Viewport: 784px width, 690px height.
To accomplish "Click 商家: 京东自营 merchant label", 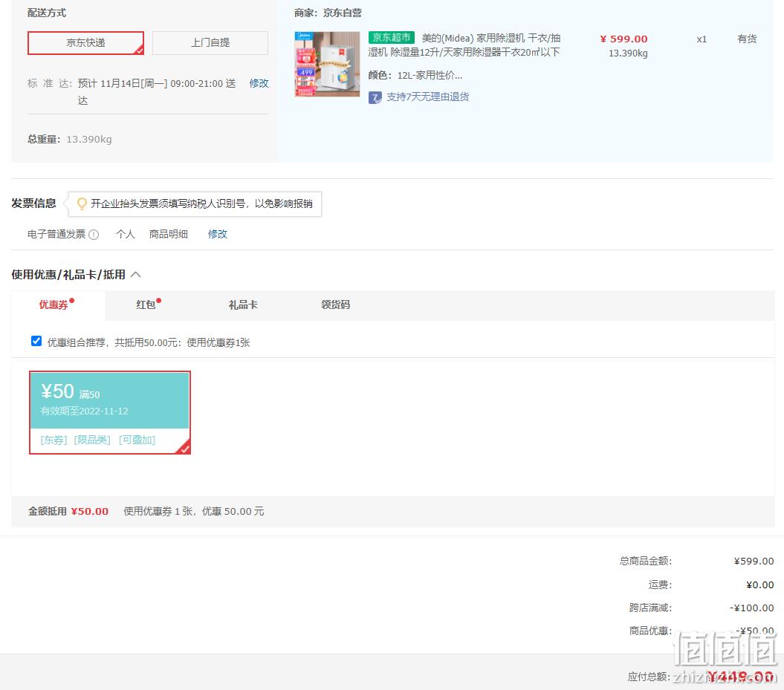I will pos(328,13).
